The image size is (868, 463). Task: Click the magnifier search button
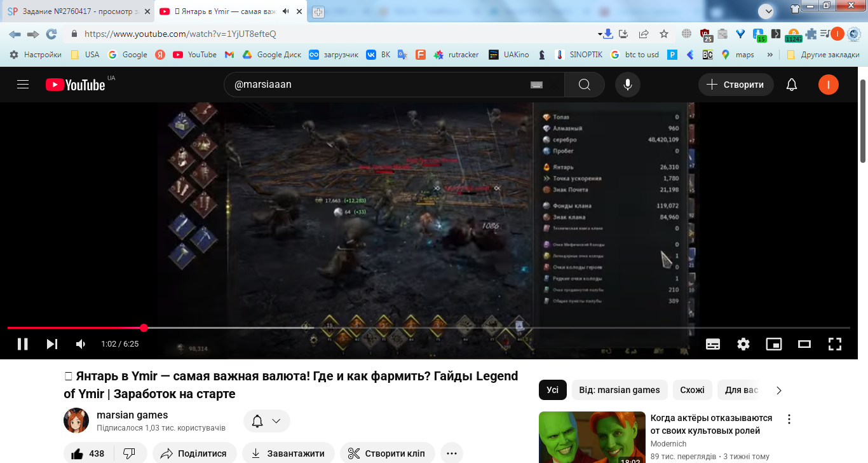point(585,85)
